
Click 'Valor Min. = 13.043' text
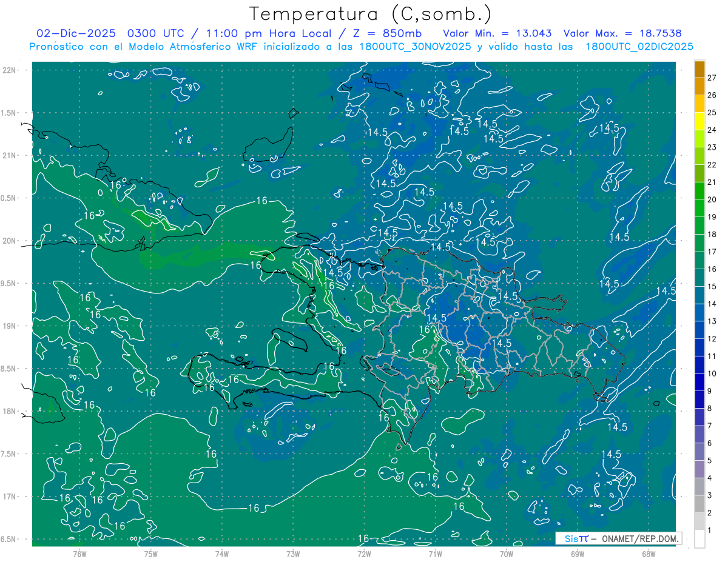click(x=497, y=33)
